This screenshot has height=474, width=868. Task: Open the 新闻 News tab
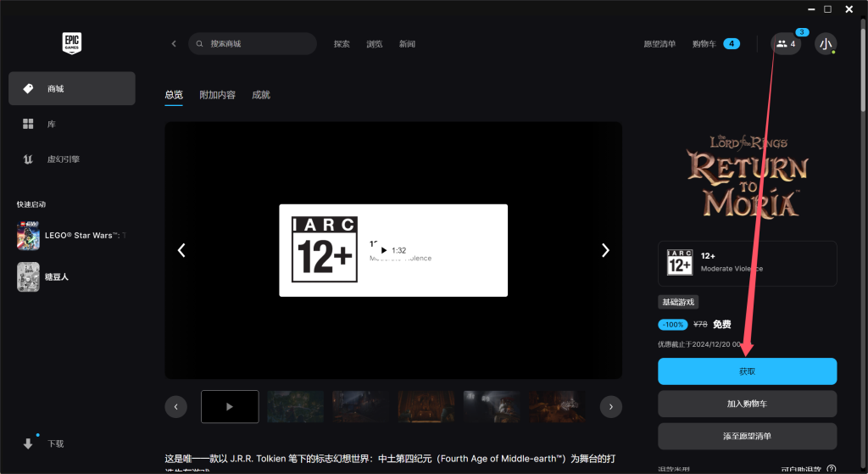coord(407,44)
